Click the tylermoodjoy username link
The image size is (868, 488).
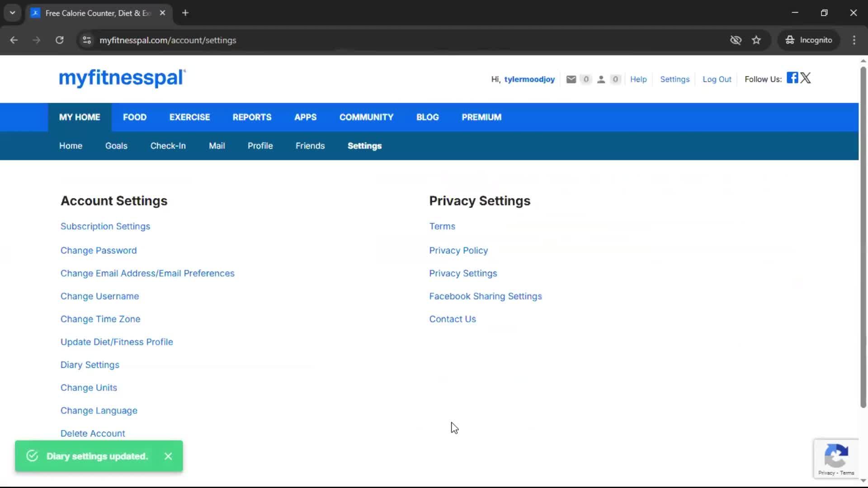coord(529,80)
